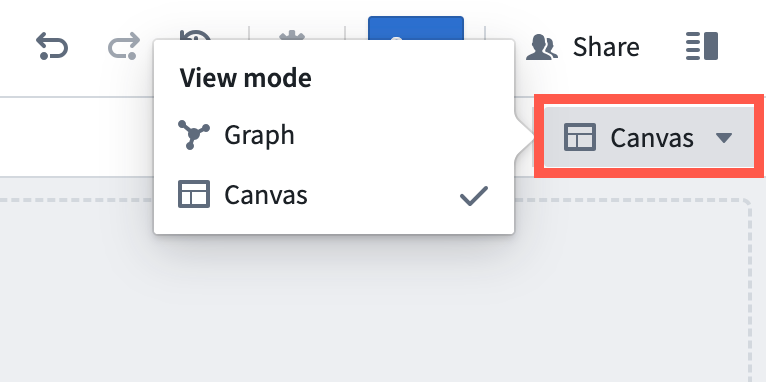Click the Share people icon
Image resolution: width=766 pixels, height=382 pixels.
(x=541, y=47)
